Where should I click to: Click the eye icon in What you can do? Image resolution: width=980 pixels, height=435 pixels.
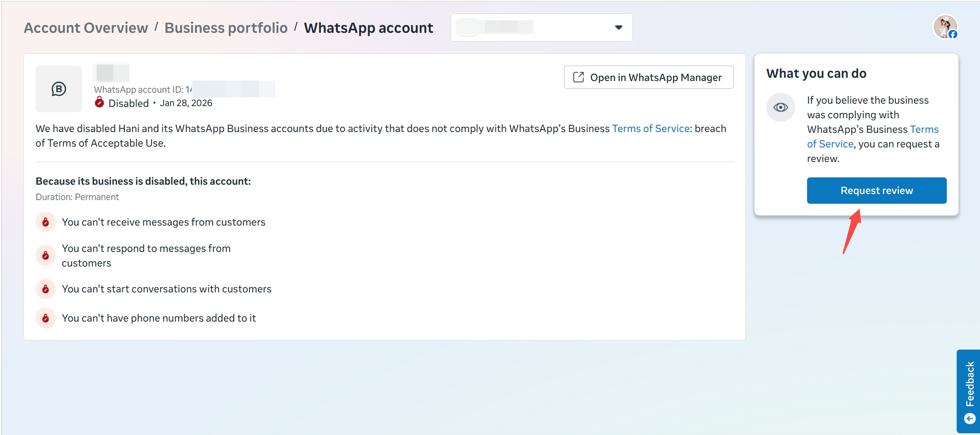pos(780,107)
